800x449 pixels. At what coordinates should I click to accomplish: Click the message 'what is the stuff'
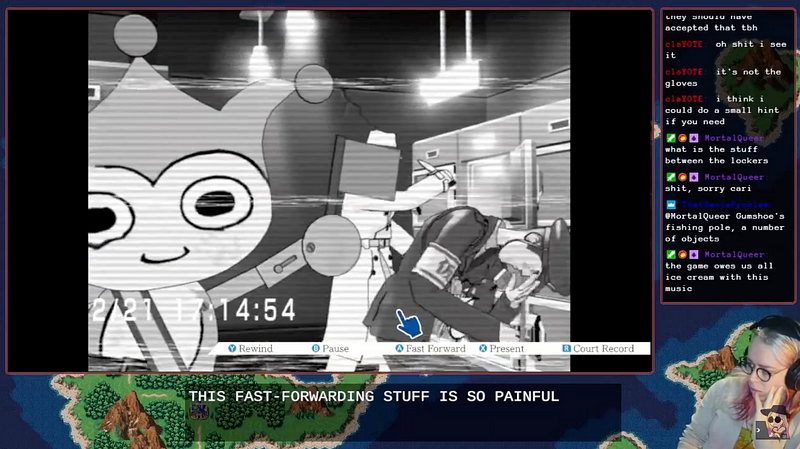click(711, 149)
